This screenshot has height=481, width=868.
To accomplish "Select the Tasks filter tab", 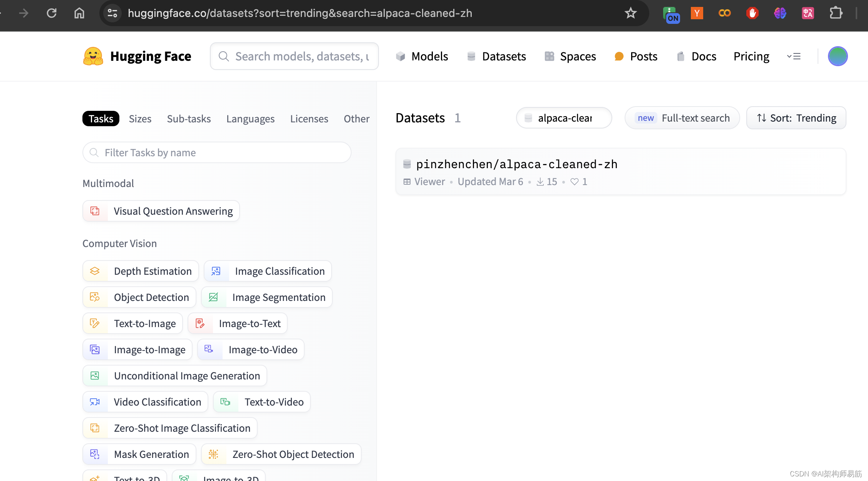I will click(x=101, y=119).
